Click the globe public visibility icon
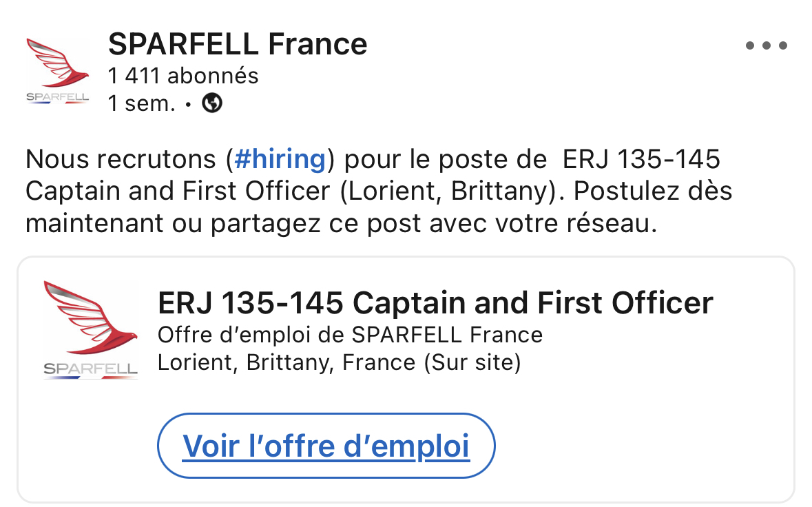 pyautogui.click(x=212, y=103)
